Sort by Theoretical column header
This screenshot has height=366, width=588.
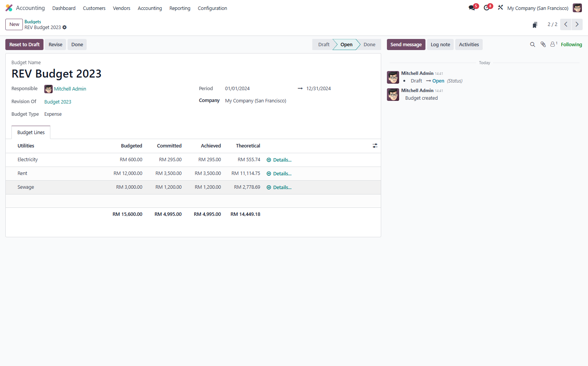[248, 146]
